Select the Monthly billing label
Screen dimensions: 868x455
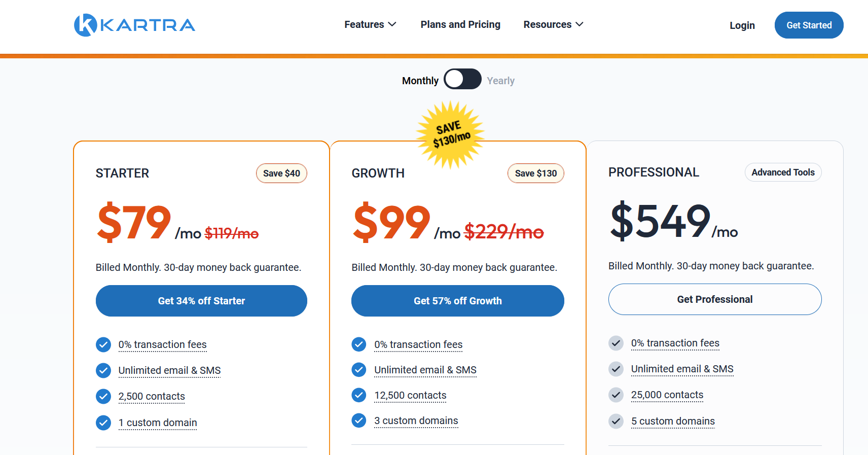tap(420, 81)
